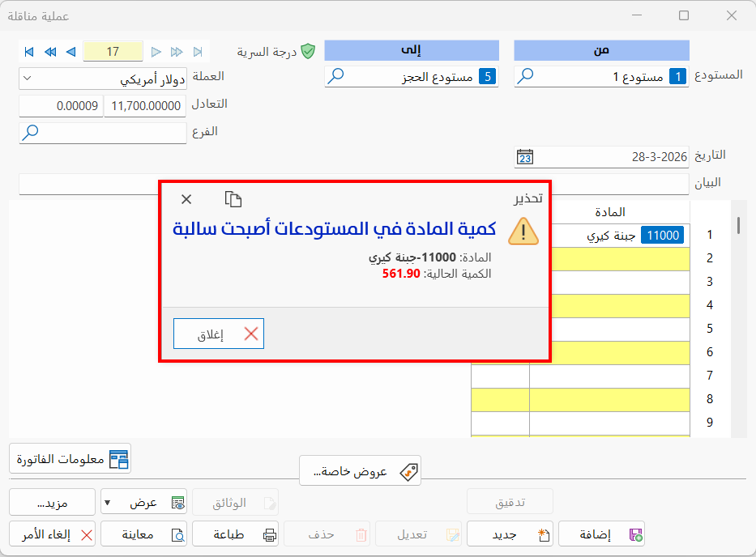
Task: Click إلغاء الأمر cancel button
Action: point(52,534)
